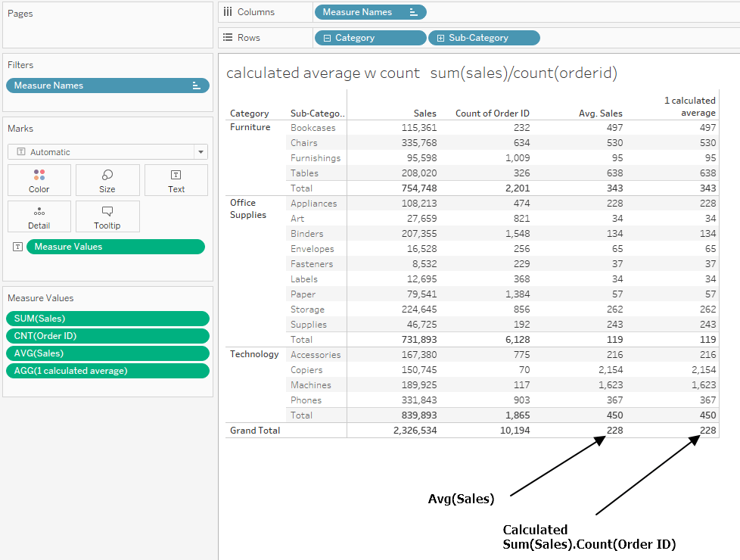Click text icon beside Measure Values pill
The width and height of the screenshot is (740, 560).
point(17,247)
